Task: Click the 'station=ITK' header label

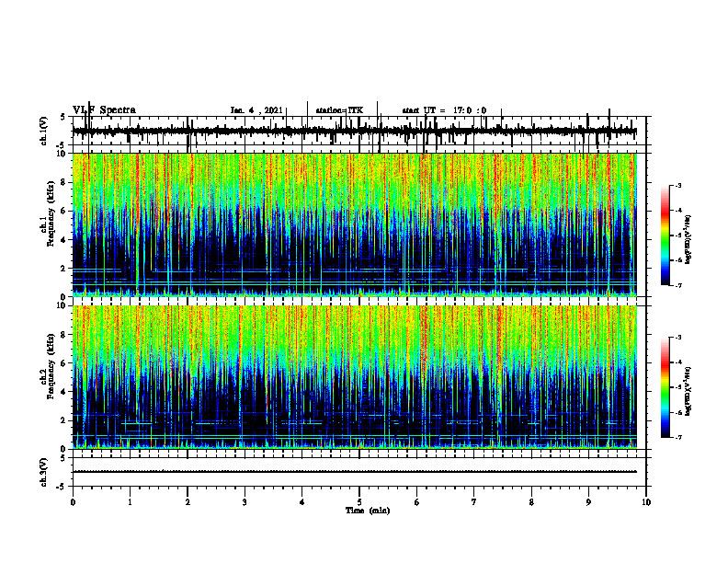Action: (x=339, y=110)
